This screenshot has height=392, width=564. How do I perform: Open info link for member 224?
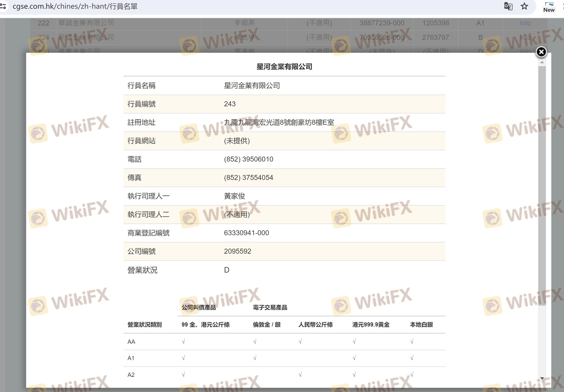tap(525, 38)
